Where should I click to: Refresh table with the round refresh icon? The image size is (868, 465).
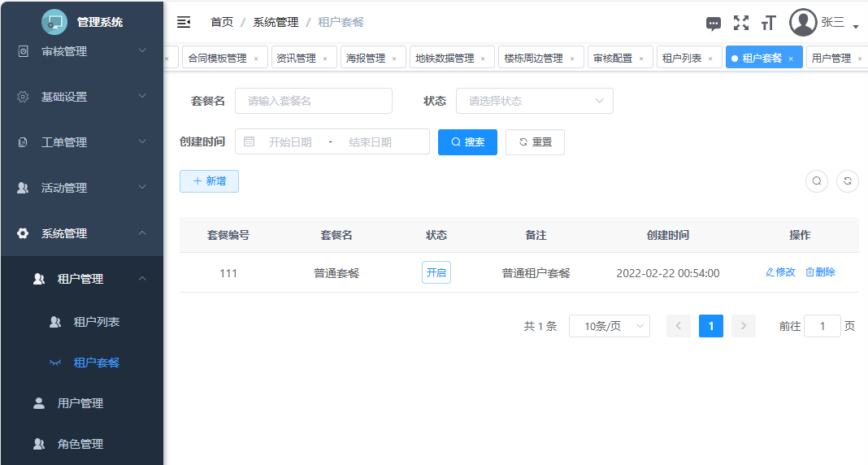coord(848,181)
